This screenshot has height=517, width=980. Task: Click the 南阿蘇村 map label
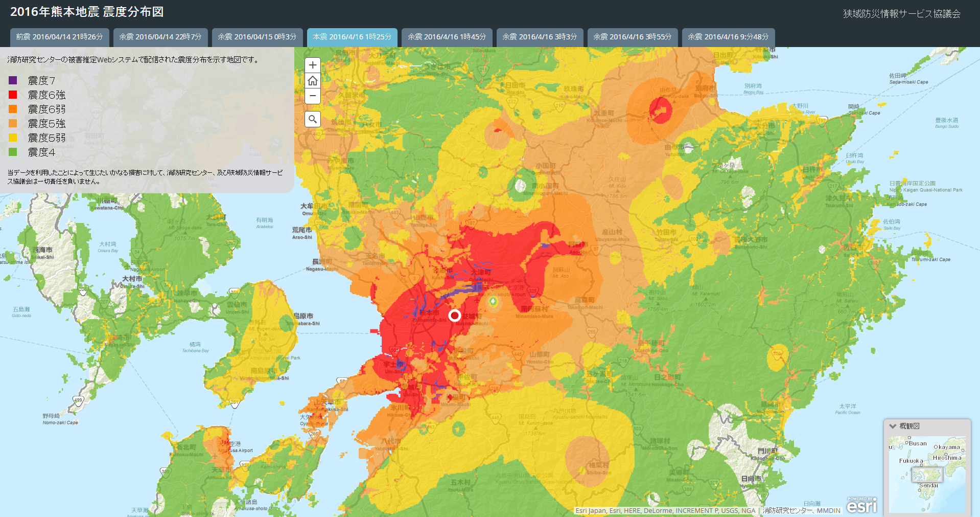(x=534, y=309)
